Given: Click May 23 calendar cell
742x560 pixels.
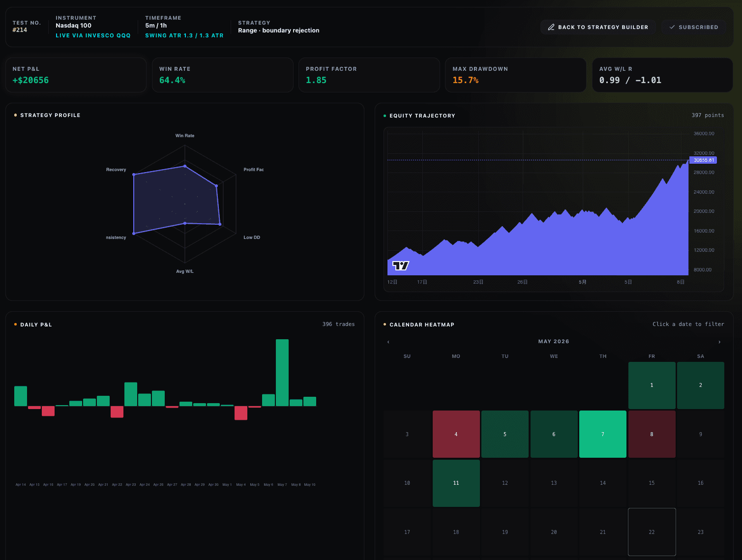Looking at the screenshot, I should click(701, 532).
